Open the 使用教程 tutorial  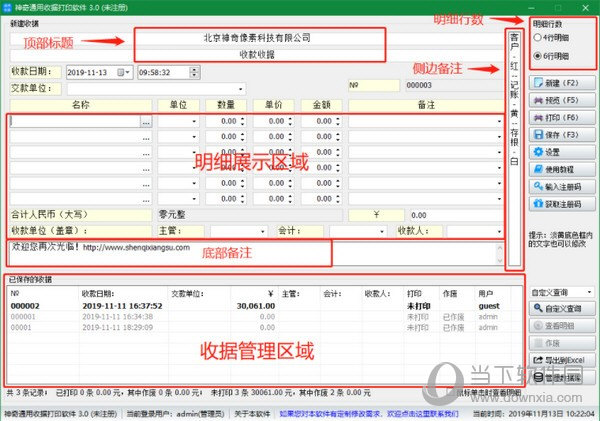[x=562, y=169]
